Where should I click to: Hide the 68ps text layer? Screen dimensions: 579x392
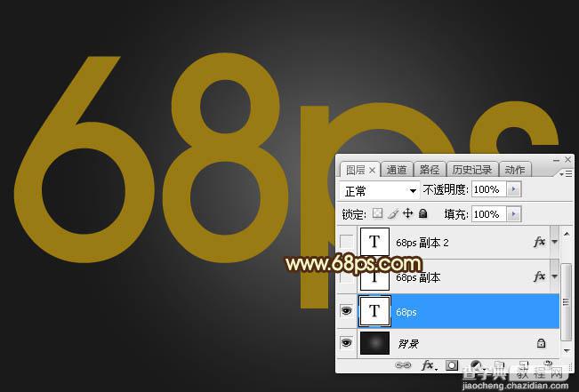[346, 311]
